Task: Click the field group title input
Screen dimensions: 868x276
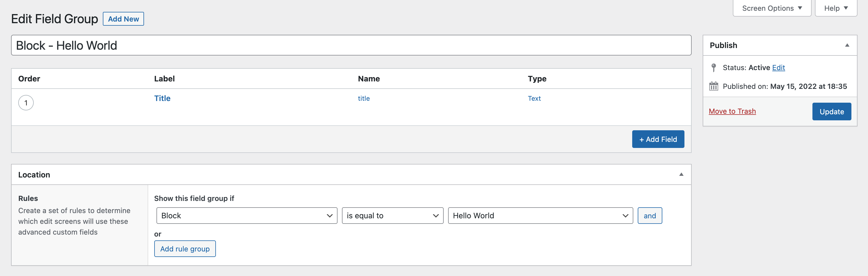Action: pos(351,45)
